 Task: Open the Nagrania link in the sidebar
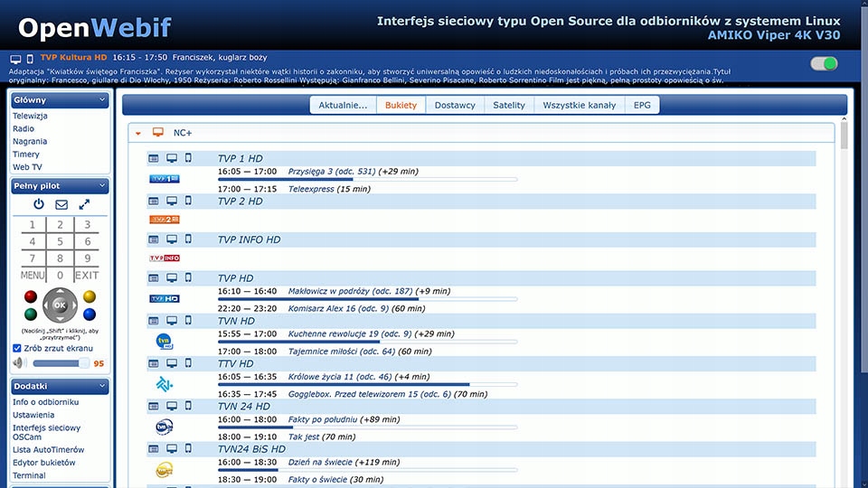click(x=30, y=142)
